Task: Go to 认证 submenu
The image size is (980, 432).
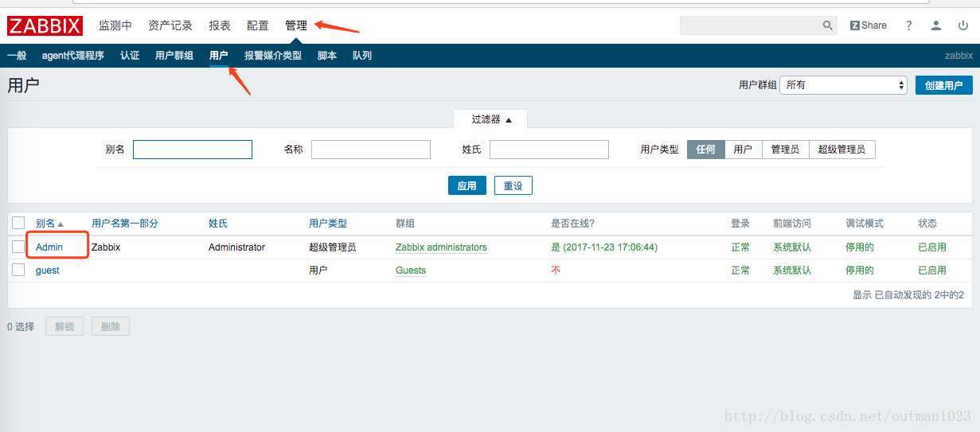Action: click(130, 56)
